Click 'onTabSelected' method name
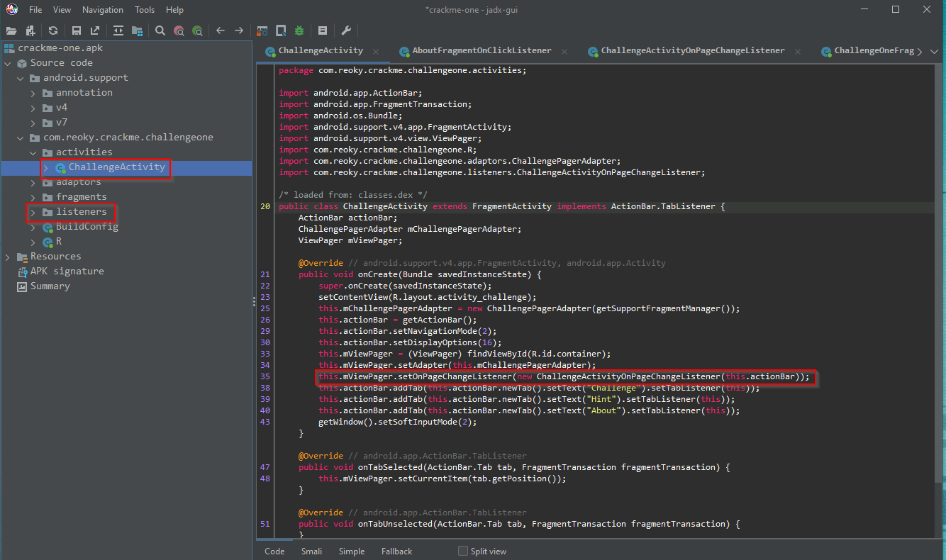 point(388,467)
